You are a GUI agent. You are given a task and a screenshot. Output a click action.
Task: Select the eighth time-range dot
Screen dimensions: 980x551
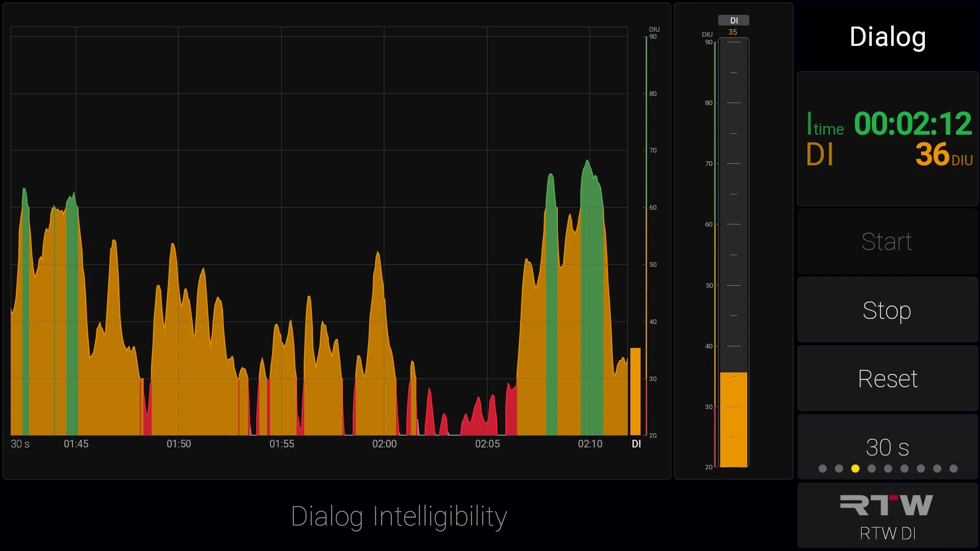point(937,468)
